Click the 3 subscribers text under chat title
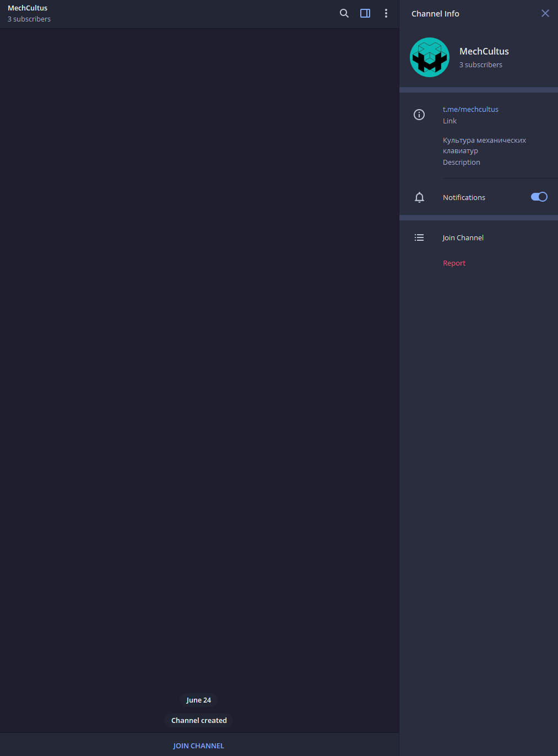 point(29,19)
